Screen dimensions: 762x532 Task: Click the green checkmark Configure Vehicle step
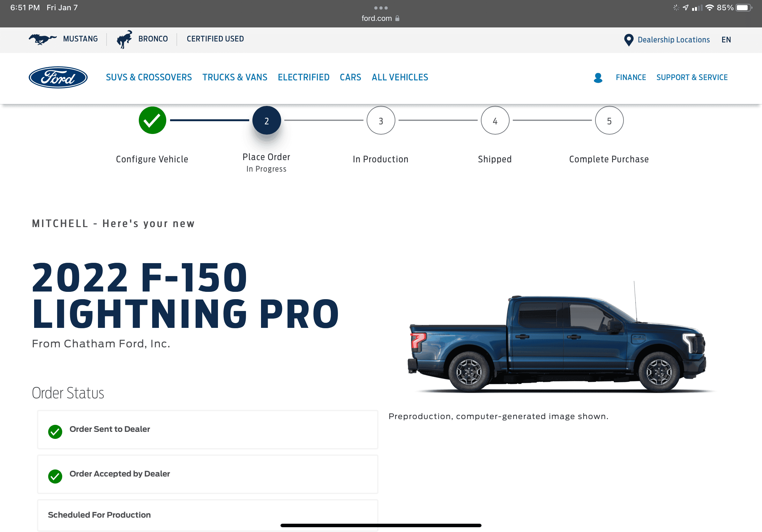tap(152, 120)
